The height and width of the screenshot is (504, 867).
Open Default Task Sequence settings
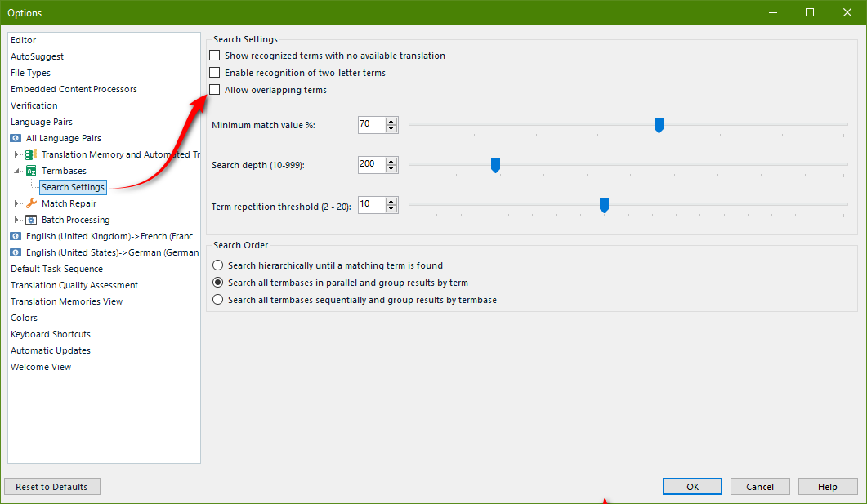point(56,269)
